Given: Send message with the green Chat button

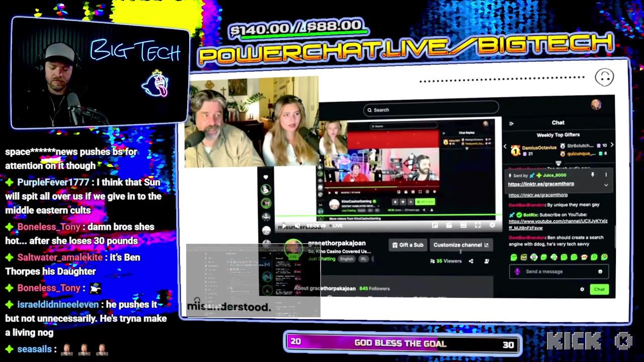Looking at the screenshot, I should pos(599,289).
